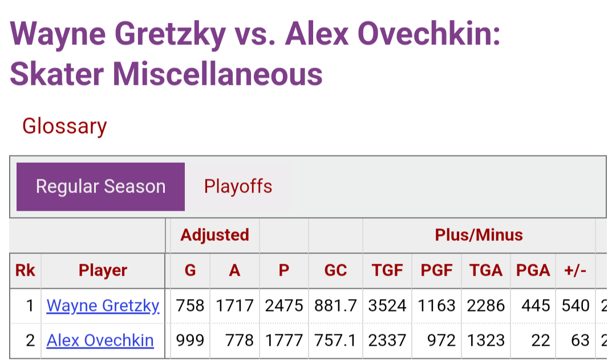Sort table by Player column header
This screenshot has width=616, height=364.
[x=103, y=271]
